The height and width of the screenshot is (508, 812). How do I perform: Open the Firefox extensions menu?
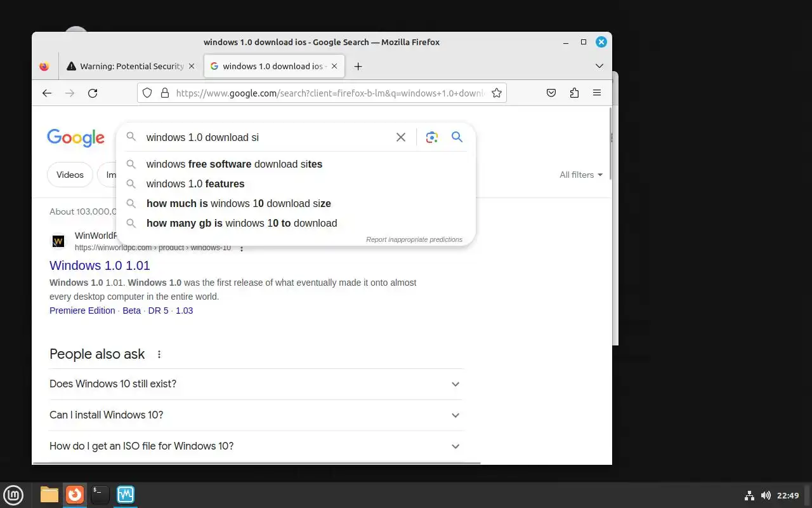tap(574, 93)
